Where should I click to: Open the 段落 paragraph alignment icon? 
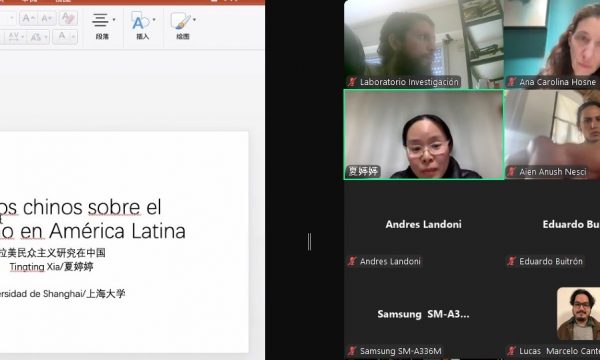(100, 20)
